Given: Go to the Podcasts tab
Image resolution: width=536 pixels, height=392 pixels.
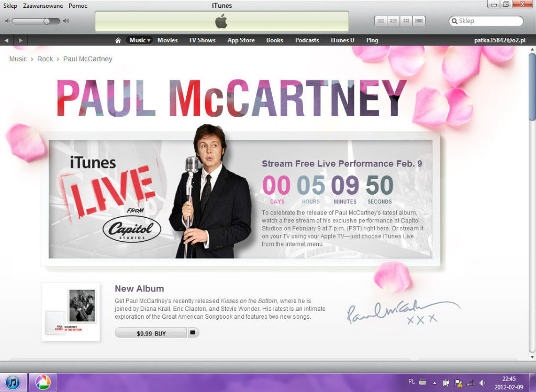Looking at the screenshot, I should [307, 40].
